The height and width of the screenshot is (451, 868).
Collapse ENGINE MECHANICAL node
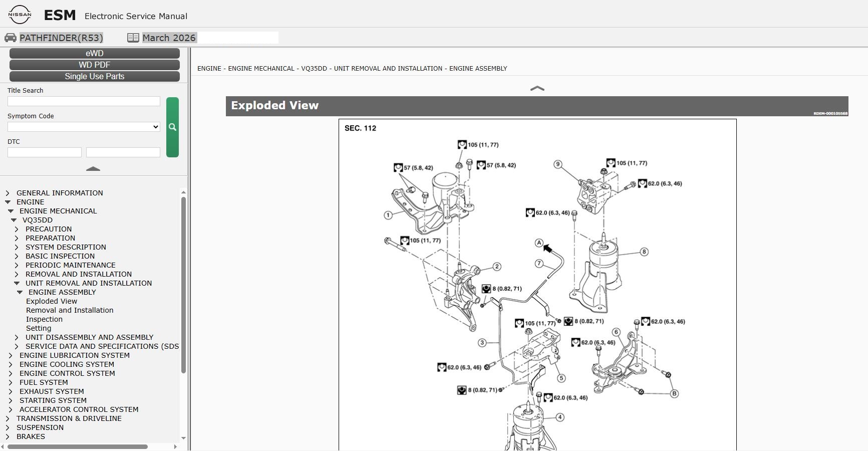11,211
